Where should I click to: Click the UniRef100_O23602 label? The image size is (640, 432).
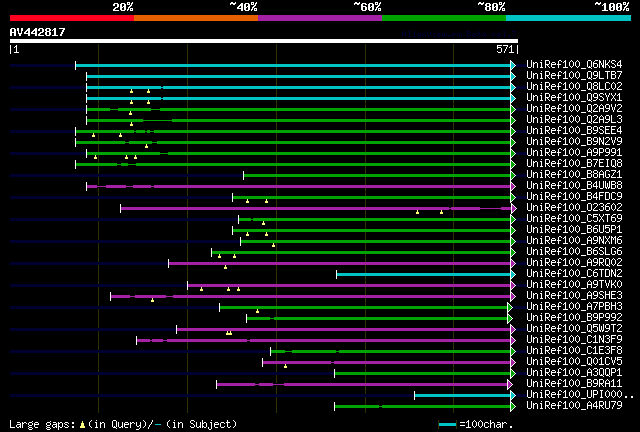[x=574, y=208]
